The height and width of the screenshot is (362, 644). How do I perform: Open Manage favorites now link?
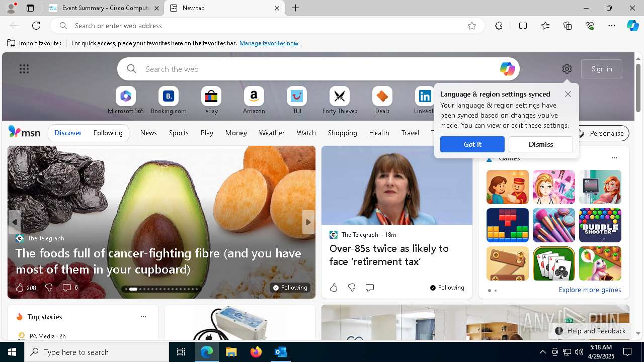(269, 43)
